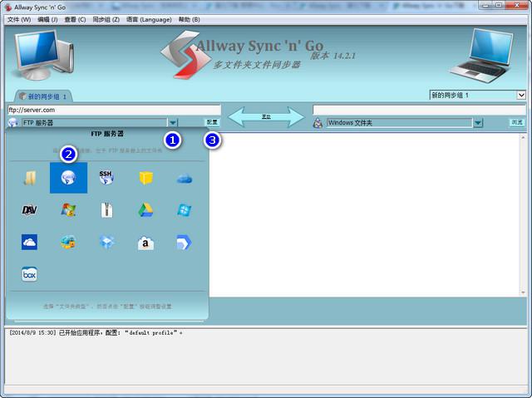The width and height of the screenshot is (532, 398).
Task: Select the Google Drive icon
Action: [145, 209]
